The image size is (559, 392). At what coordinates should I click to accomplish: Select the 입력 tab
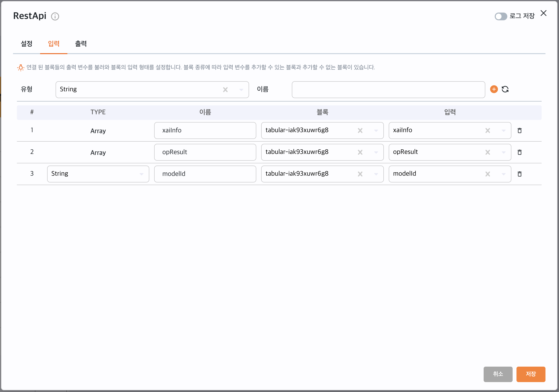point(54,44)
